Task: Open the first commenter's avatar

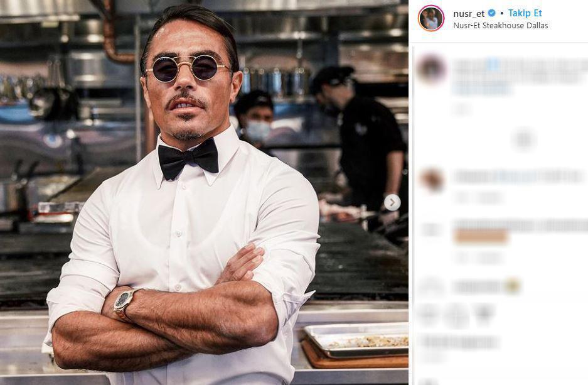Action: pos(431,68)
